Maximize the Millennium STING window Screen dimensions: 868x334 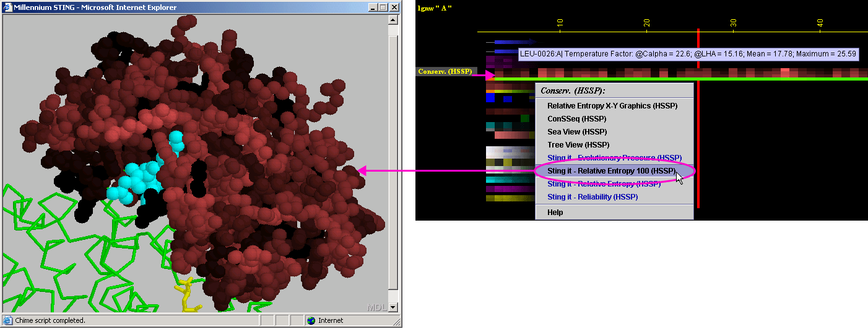point(382,7)
